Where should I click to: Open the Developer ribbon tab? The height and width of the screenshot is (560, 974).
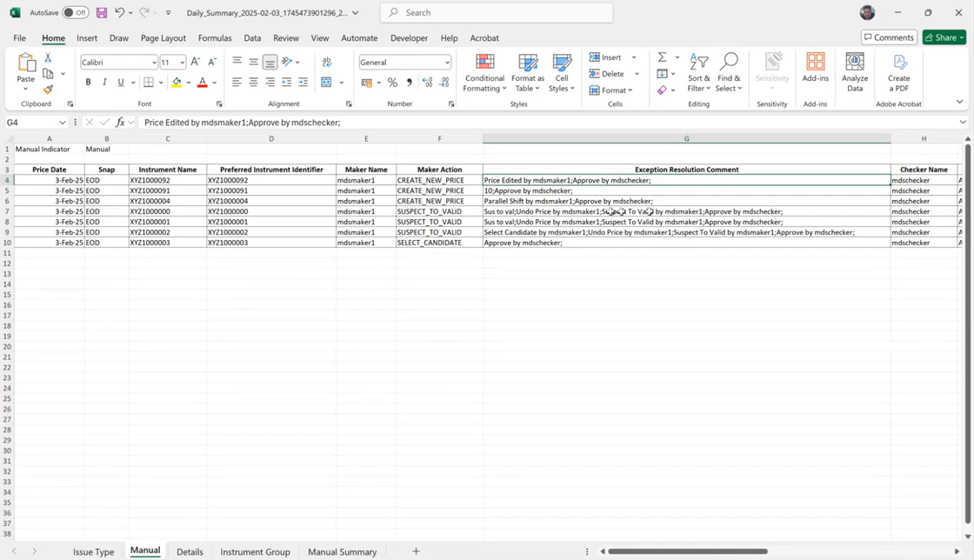(x=409, y=38)
